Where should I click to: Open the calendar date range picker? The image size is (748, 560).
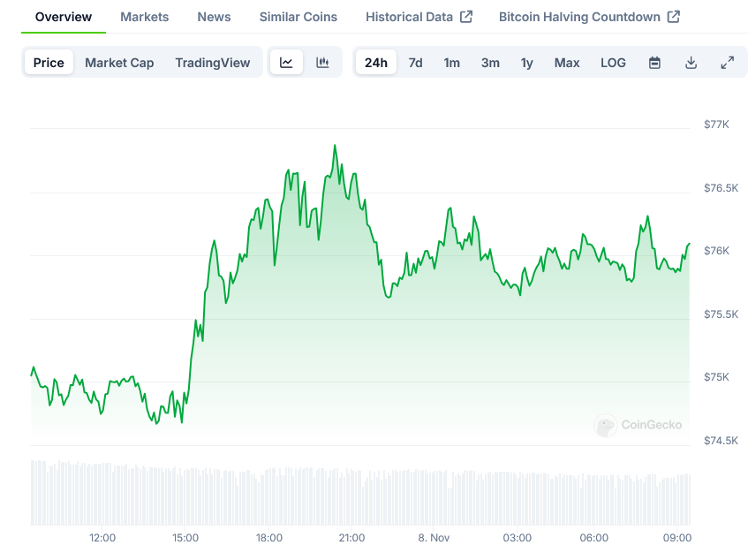pyautogui.click(x=654, y=63)
